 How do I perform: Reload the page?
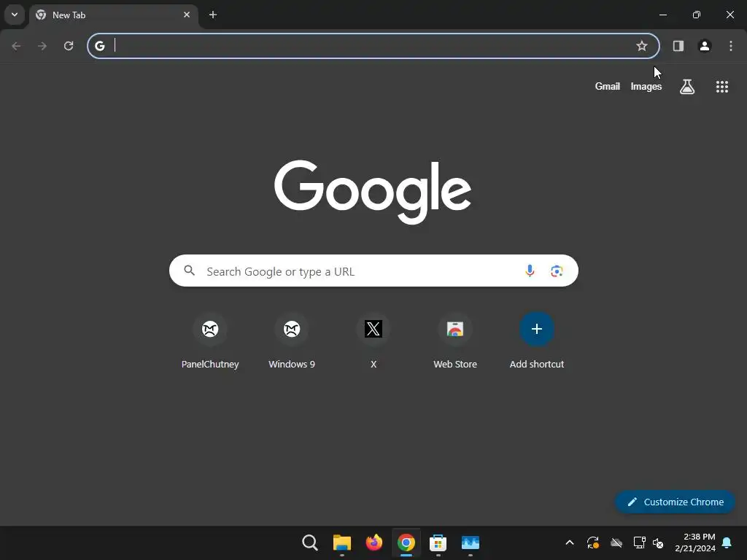point(69,46)
